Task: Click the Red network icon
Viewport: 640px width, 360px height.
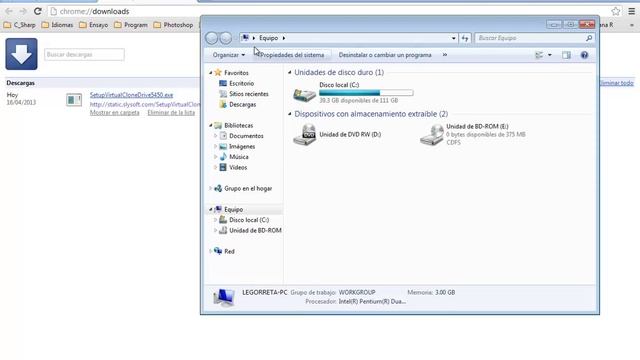Action: 218,251
